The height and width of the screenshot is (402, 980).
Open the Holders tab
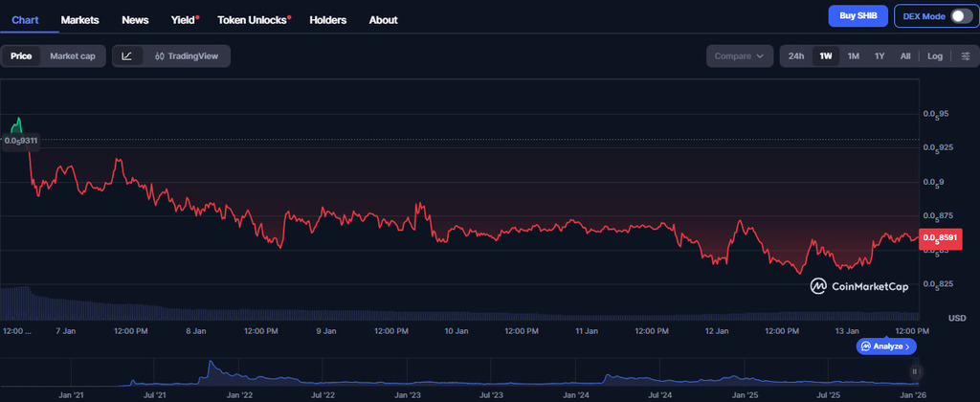click(x=328, y=20)
